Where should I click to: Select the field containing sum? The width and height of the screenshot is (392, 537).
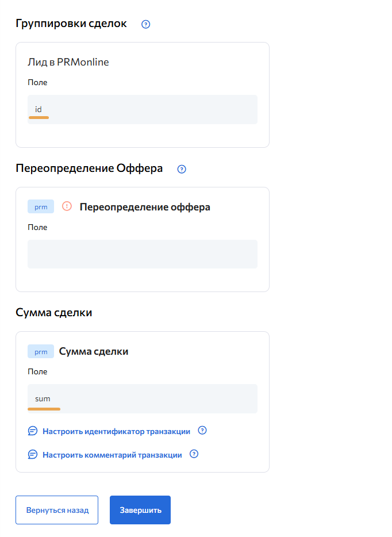click(142, 398)
